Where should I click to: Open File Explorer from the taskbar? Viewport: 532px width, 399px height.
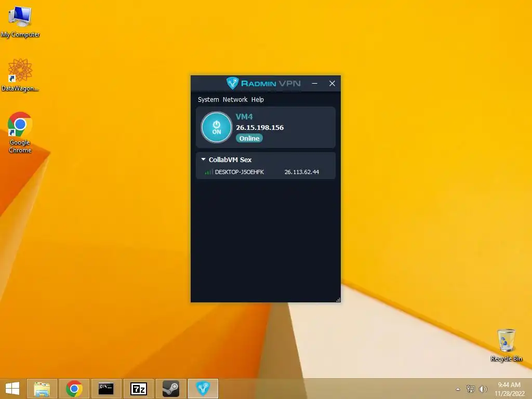coord(42,389)
